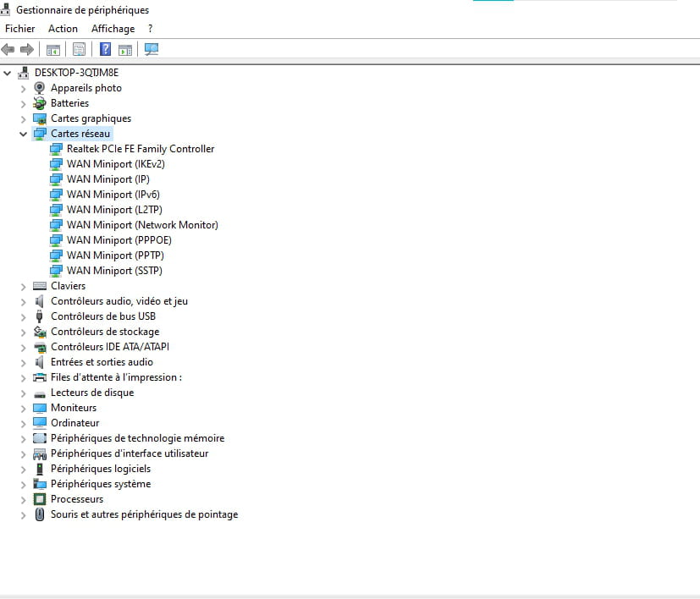This screenshot has width=700, height=599.
Task: Click the Lecteurs de disque drive icon
Action: 40,393
